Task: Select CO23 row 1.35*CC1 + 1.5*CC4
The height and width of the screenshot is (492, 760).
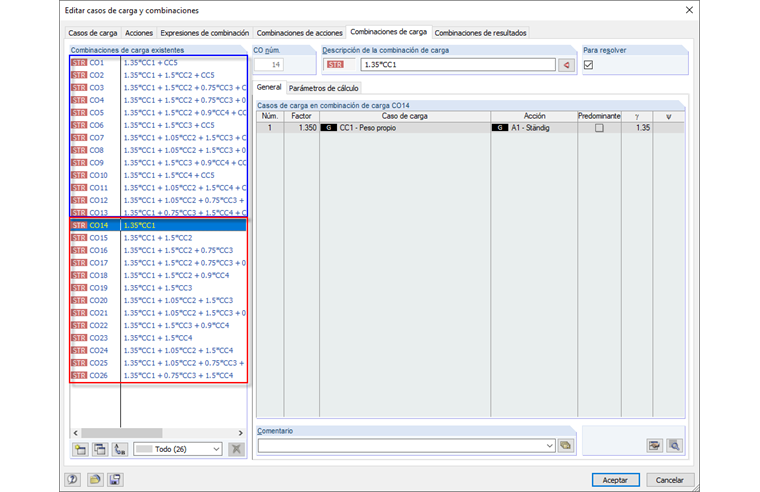Action: (158, 338)
